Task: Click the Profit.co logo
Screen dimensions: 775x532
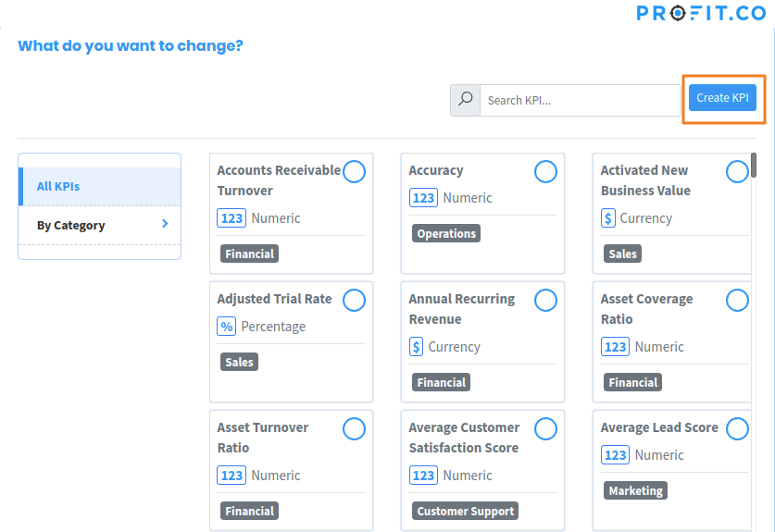Action: [x=701, y=13]
